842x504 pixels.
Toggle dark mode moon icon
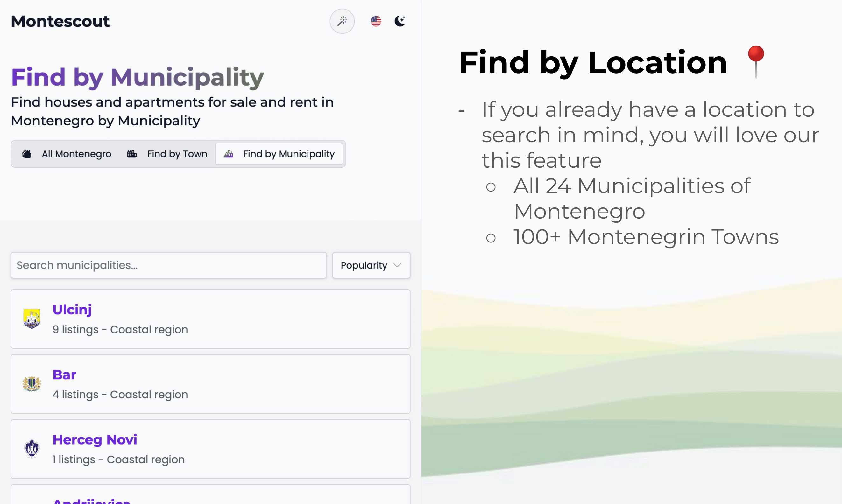400,21
